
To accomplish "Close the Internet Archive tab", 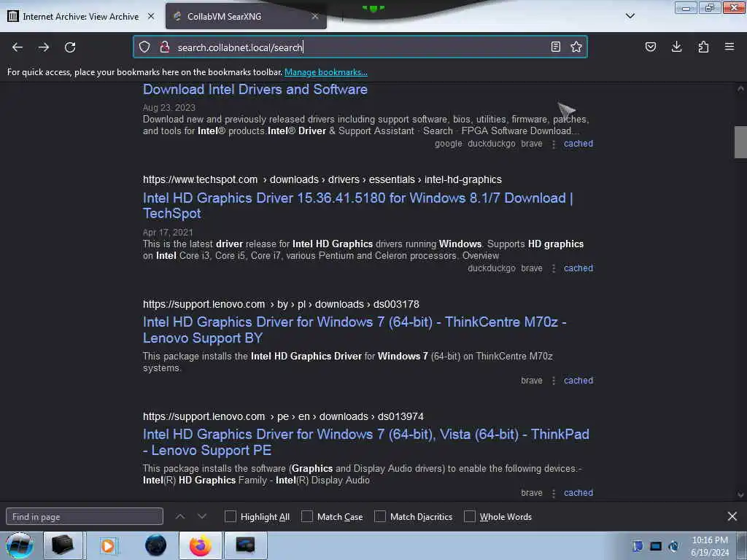I will click(x=151, y=16).
